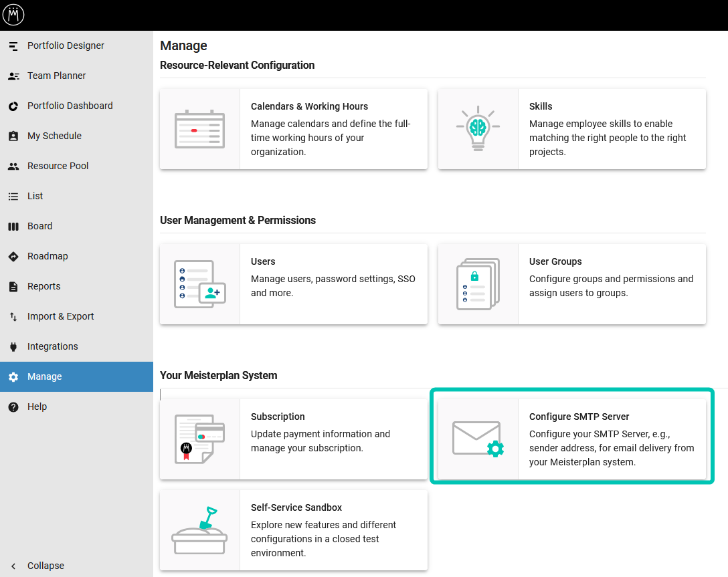Open the Users management title
This screenshot has height=577, width=728.
click(x=263, y=261)
